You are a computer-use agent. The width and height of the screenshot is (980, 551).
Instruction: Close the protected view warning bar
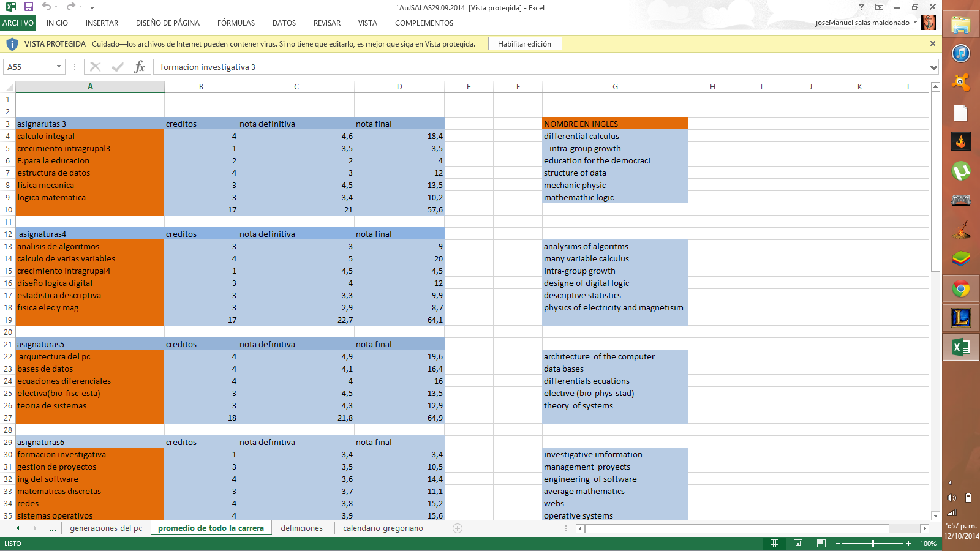pos(933,43)
